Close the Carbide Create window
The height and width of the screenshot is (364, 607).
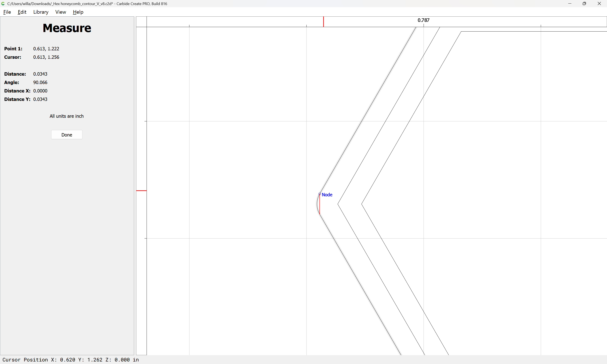599,4
